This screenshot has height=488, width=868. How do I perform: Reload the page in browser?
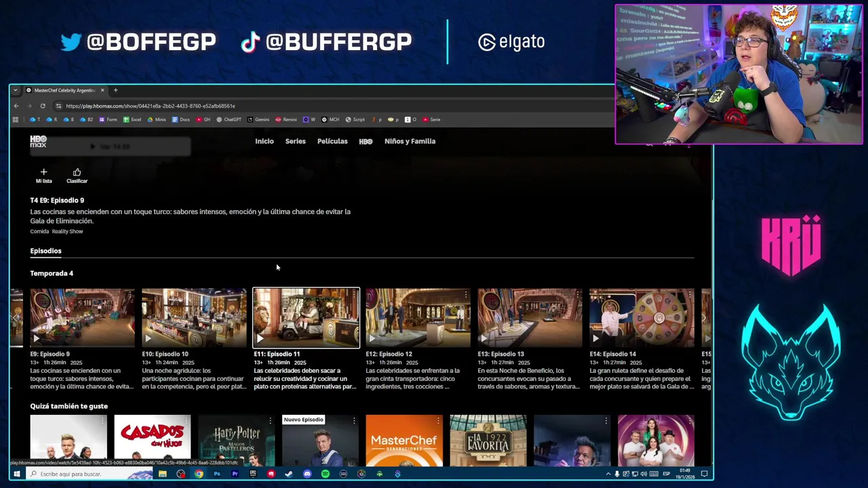pyautogui.click(x=43, y=106)
